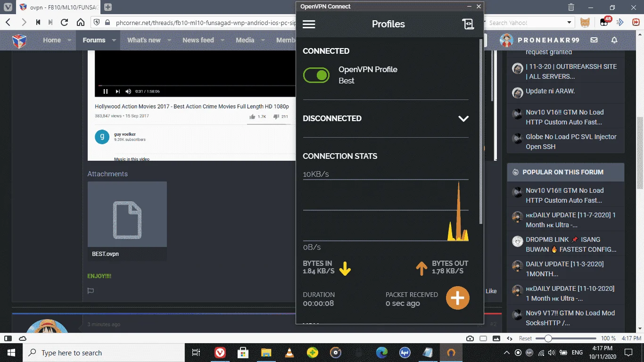Click the Vivaldi menu icon
The width and height of the screenshot is (644, 362).
click(x=8, y=7)
